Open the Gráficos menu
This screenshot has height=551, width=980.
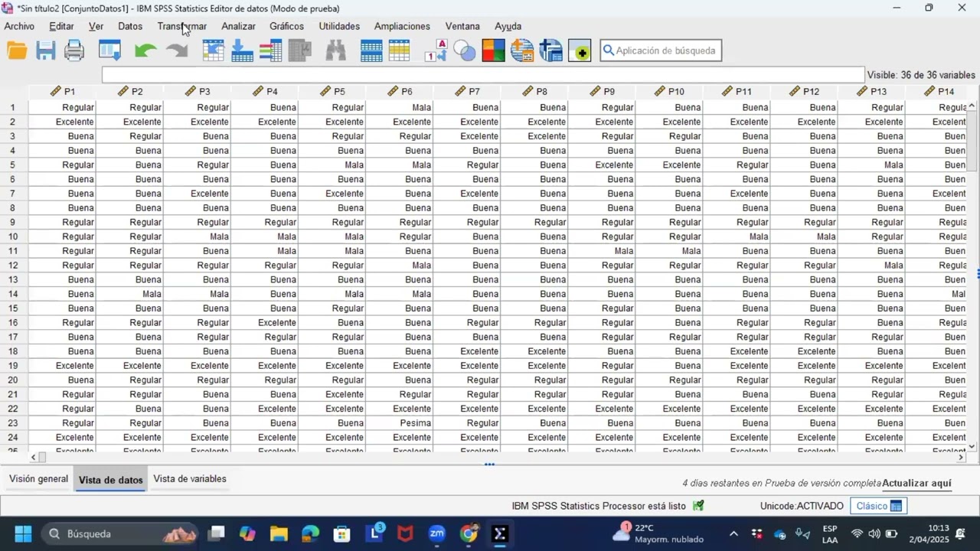tap(286, 26)
